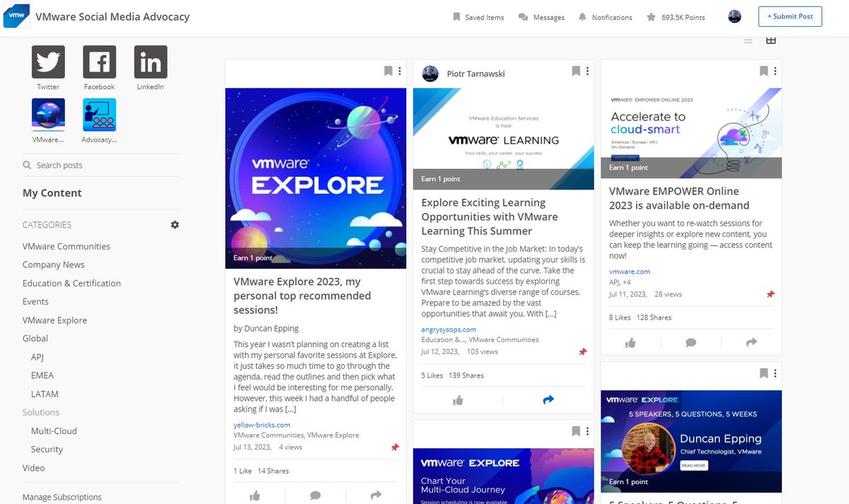Select the Multi-Cloud subcategory
The width and height of the screenshot is (849, 504).
pyautogui.click(x=54, y=430)
